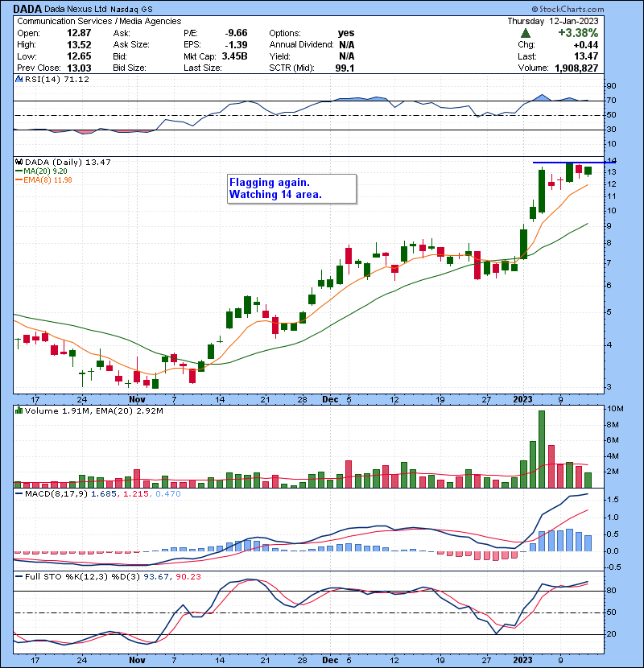Viewport: 644px width, 668px height.
Task: Click the MACD histogram value 0.470
Action: [x=168, y=494]
